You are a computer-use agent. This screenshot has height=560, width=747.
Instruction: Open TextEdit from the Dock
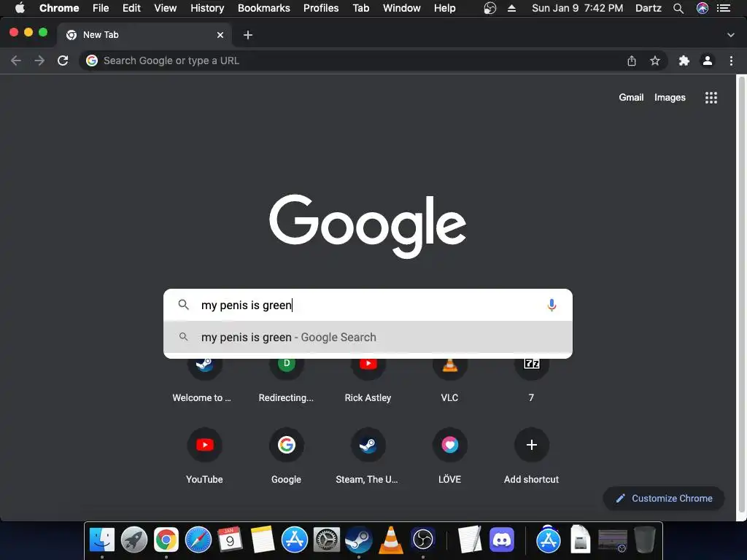tap(470, 540)
